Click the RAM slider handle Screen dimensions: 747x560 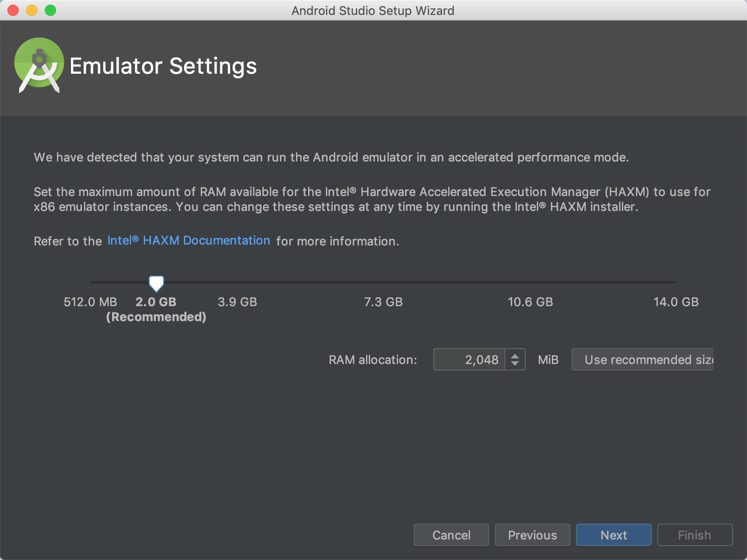pyautogui.click(x=156, y=283)
